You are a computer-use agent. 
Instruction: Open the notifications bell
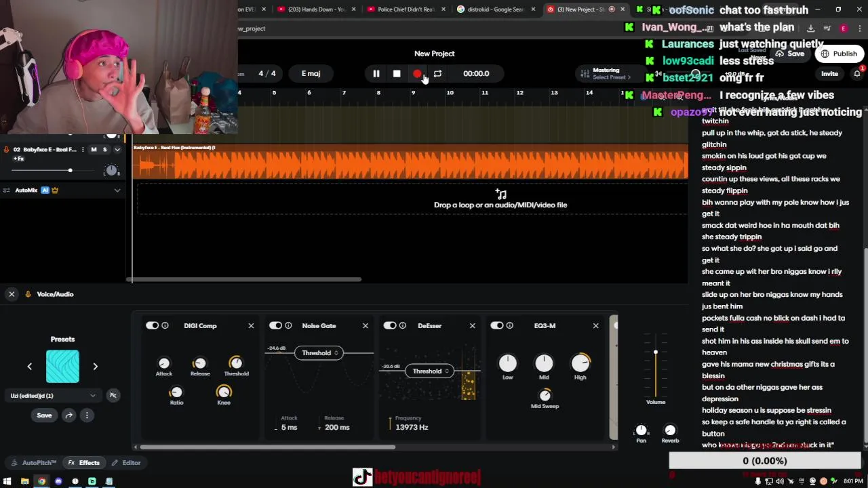tap(857, 74)
